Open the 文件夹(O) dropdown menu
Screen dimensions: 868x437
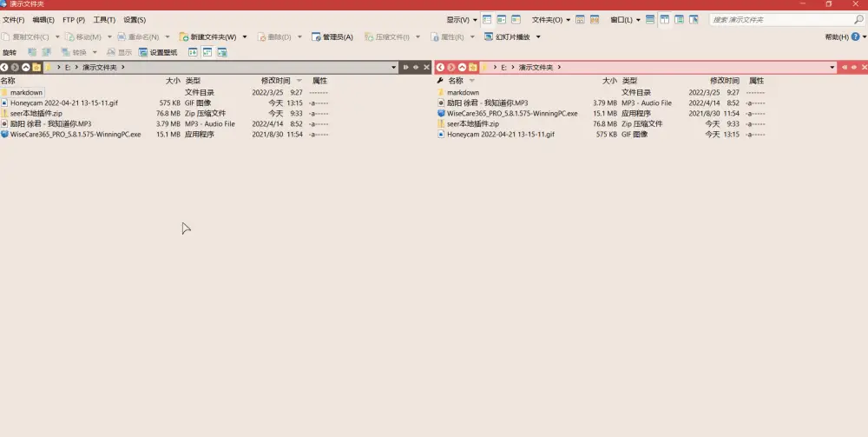pos(550,19)
